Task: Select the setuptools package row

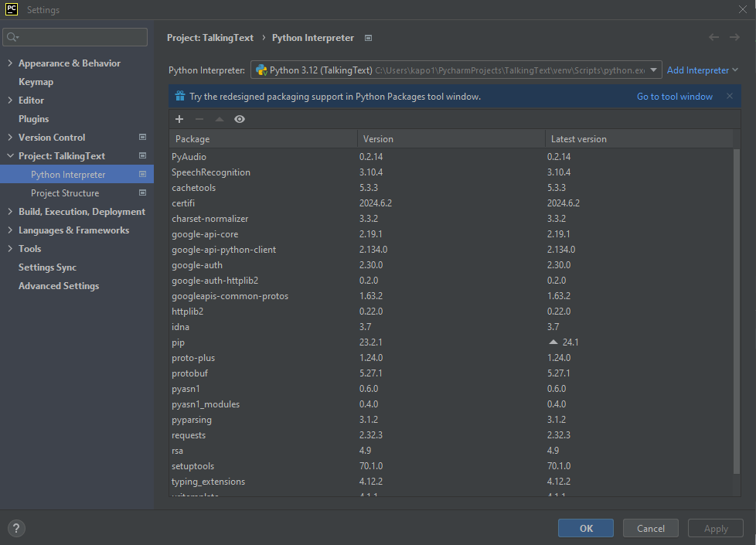Action: [x=451, y=466]
